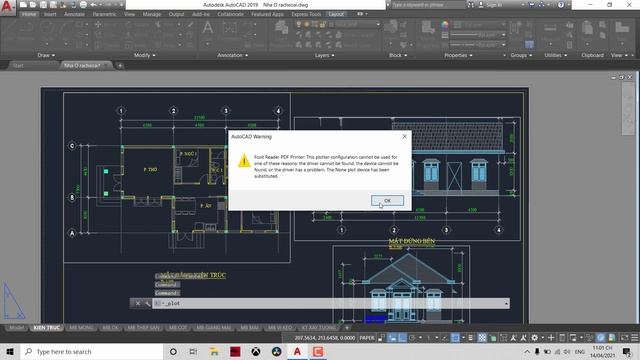Select the Move tool in Modify panel
Image resolution: width=640 pixels, height=360 pixels.
click(x=98, y=24)
